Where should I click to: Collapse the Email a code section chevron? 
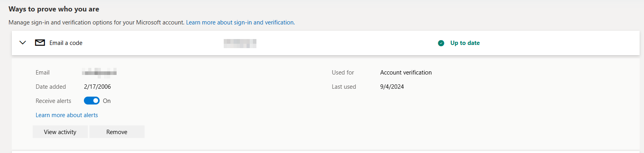(23, 43)
